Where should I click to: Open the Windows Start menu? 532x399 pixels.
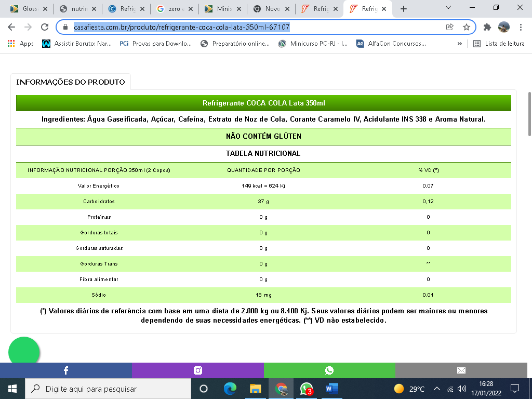(12, 389)
